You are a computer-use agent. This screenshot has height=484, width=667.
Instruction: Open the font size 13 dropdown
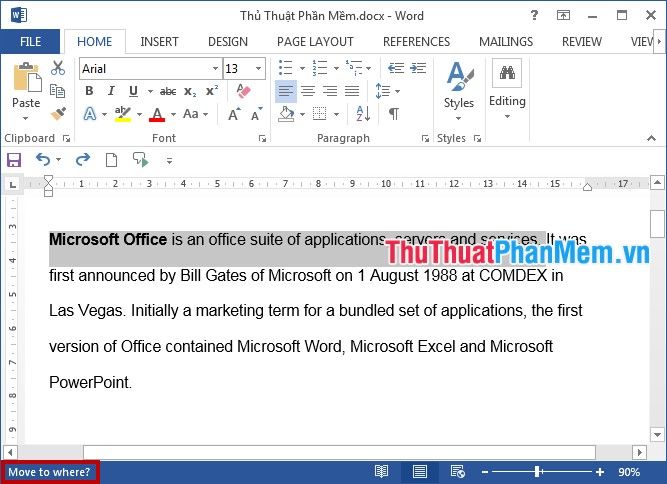point(258,68)
